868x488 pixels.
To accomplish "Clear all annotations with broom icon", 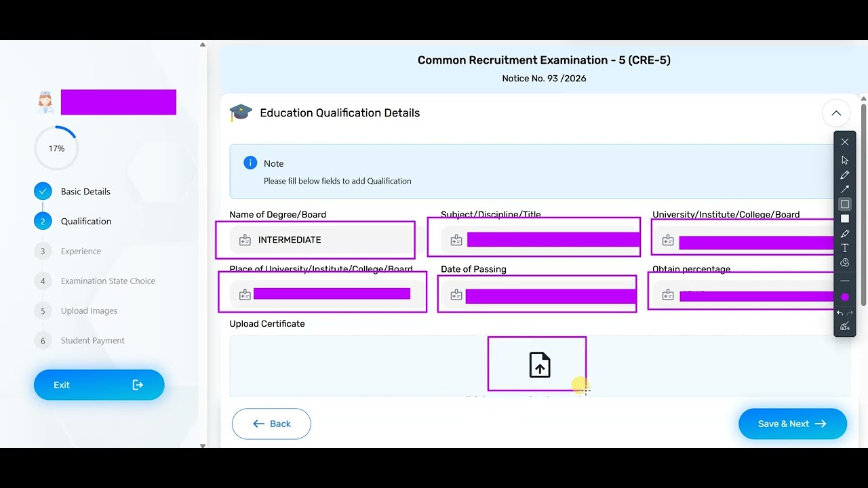I will click(x=845, y=327).
